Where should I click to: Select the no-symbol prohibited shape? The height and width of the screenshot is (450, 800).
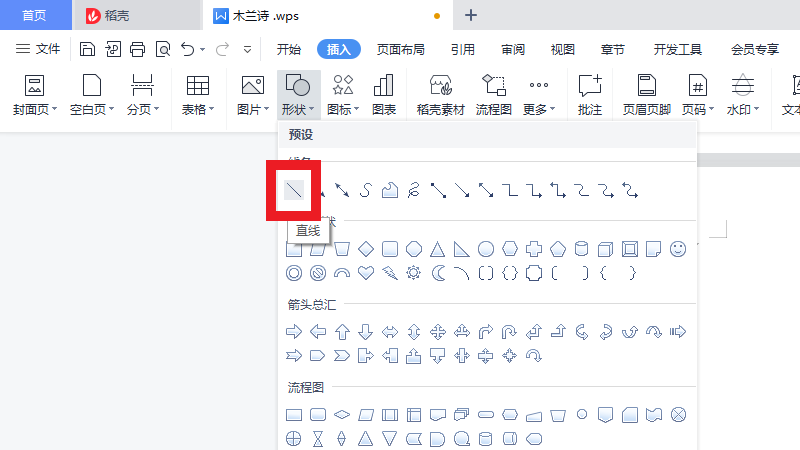[x=318, y=273]
